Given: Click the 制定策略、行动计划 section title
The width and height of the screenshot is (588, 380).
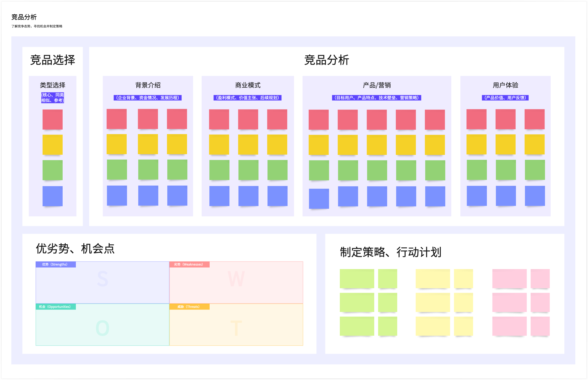Looking at the screenshot, I should tap(390, 252).
